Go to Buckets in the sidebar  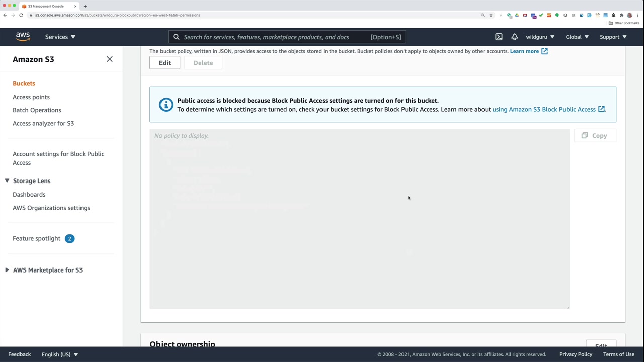pos(24,83)
